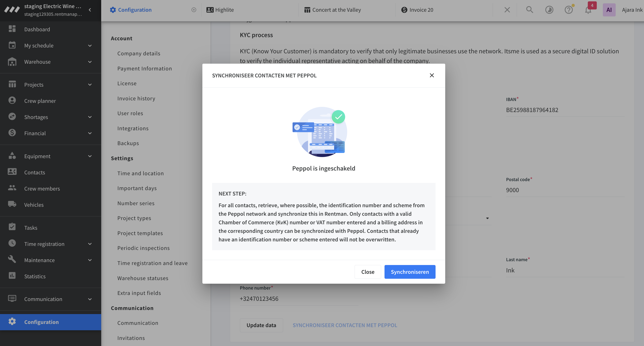Open the dropdown arrow beside Postal code row
Screen dimensions: 644x346
[x=487, y=218]
